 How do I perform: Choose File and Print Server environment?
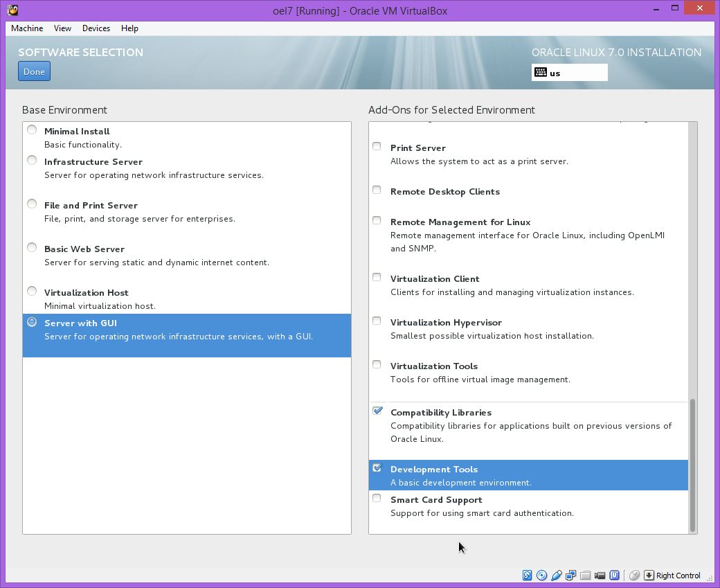tap(32, 204)
